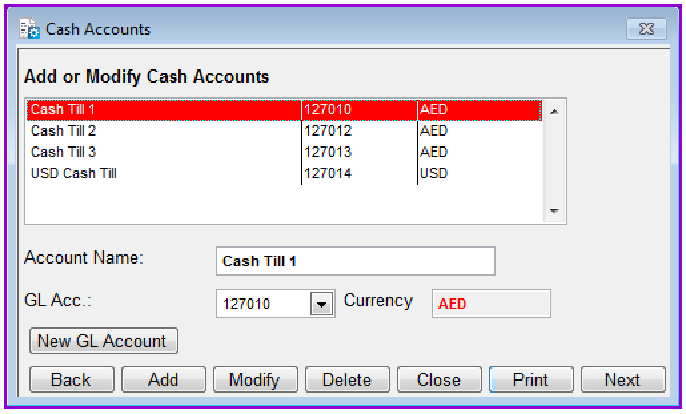
Task: Click GL code 127014 in the list
Action: tap(328, 173)
